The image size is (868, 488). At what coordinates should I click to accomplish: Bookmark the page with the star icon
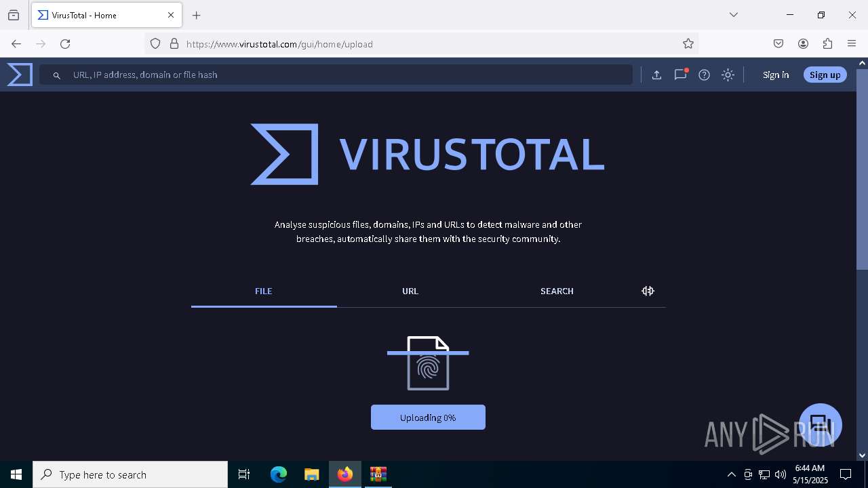(x=688, y=44)
